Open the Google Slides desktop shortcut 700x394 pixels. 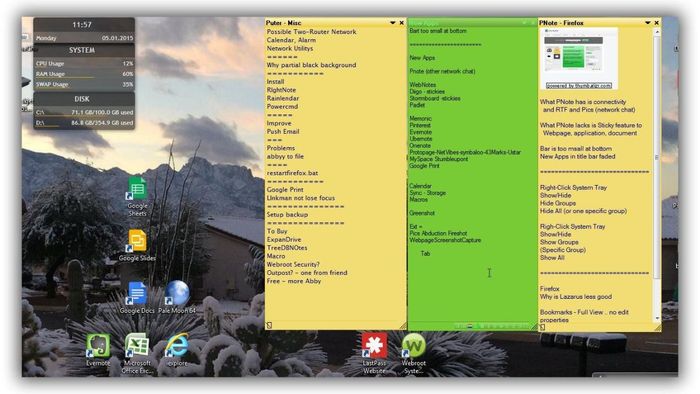137,245
